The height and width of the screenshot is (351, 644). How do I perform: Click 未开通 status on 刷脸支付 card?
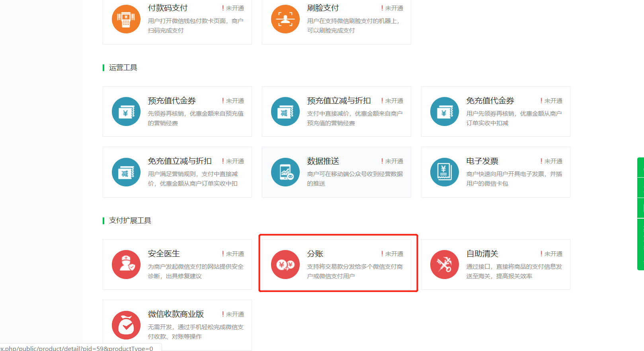point(392,8)
